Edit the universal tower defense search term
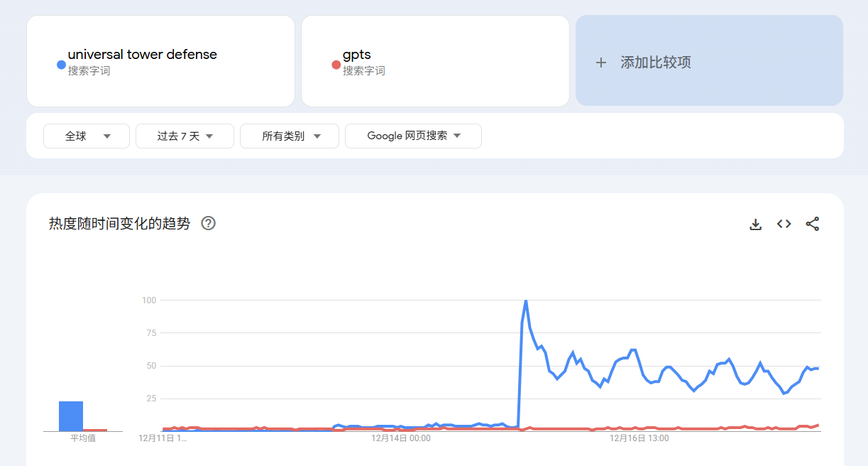Screen dimensions: 868x466 click(x=143, y=55)
